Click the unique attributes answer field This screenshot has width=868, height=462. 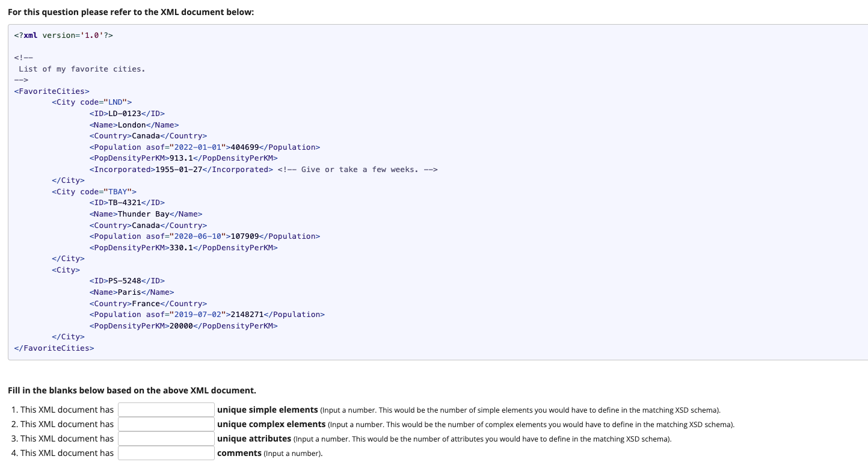tap(166, 439)
